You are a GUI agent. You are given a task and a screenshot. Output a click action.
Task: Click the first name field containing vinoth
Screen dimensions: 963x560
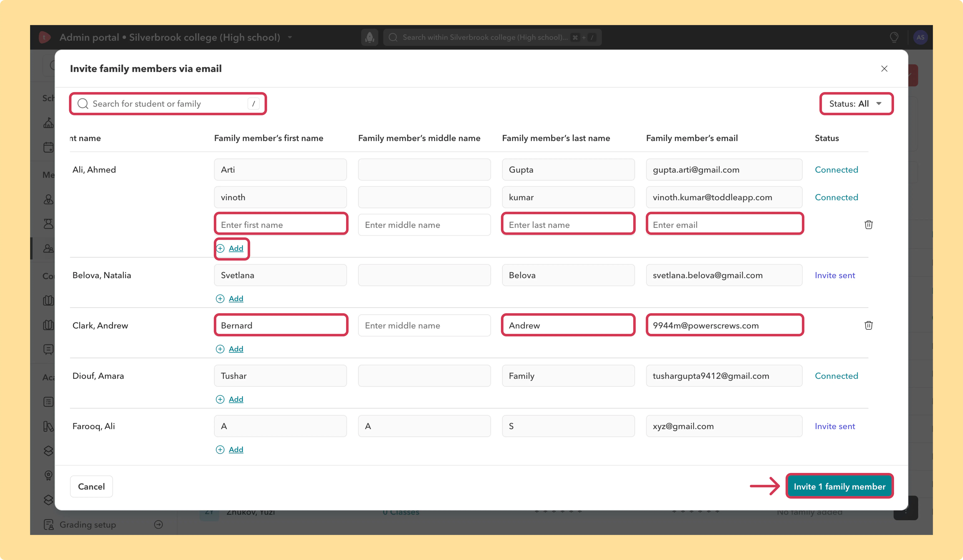pos(281,197)
